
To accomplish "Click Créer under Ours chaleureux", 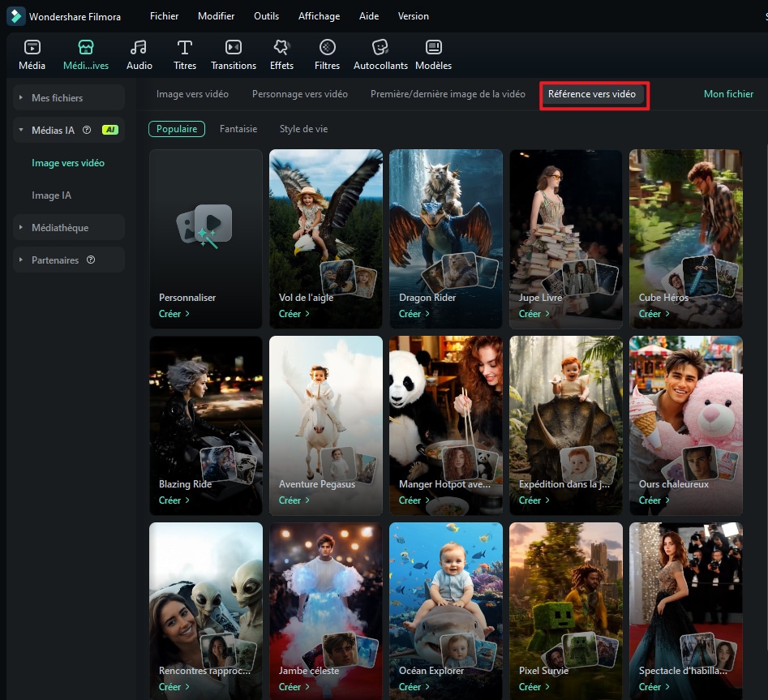I will click(654, 500).
